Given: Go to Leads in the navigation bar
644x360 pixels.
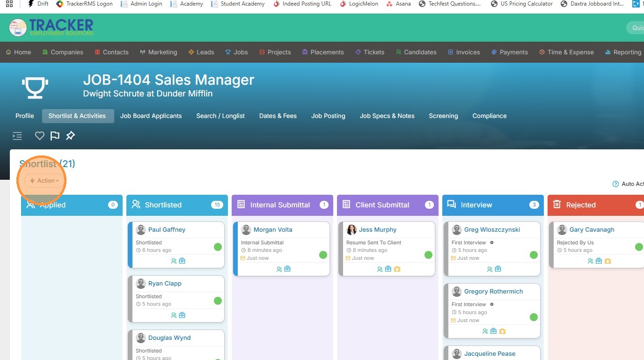Looking at the screenshot, I should pos(201,52).
